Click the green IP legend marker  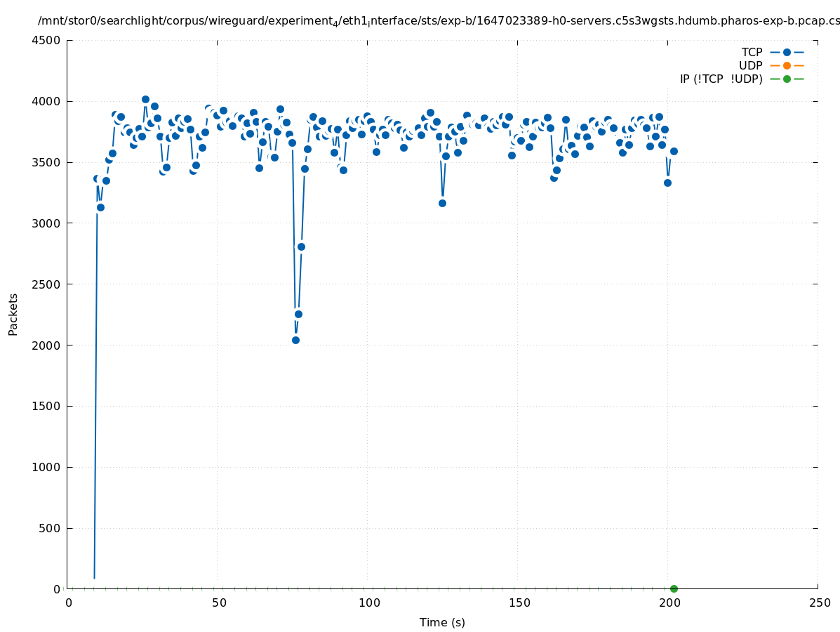pos(787,79)
